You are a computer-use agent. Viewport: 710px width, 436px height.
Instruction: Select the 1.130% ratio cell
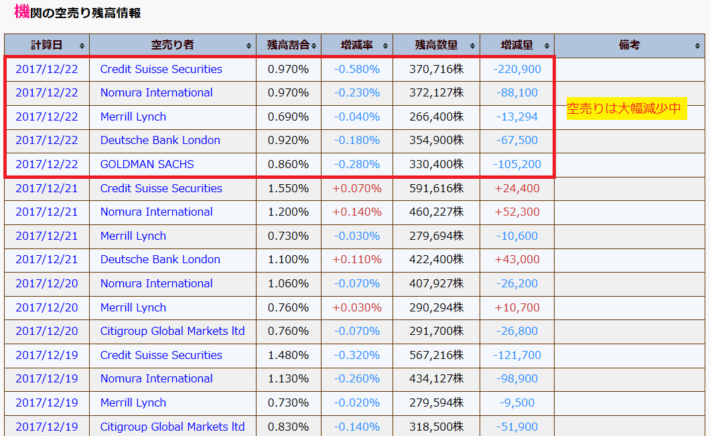tap(288, 379)
